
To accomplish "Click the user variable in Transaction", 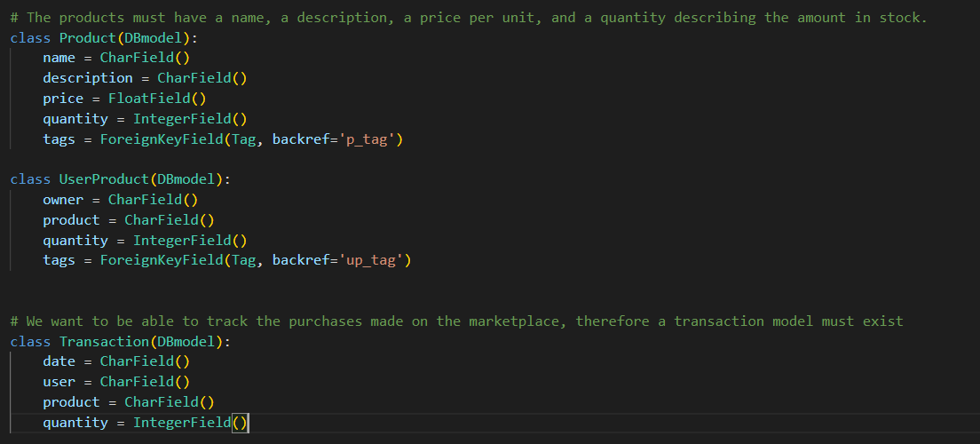I will pos(59,382).
